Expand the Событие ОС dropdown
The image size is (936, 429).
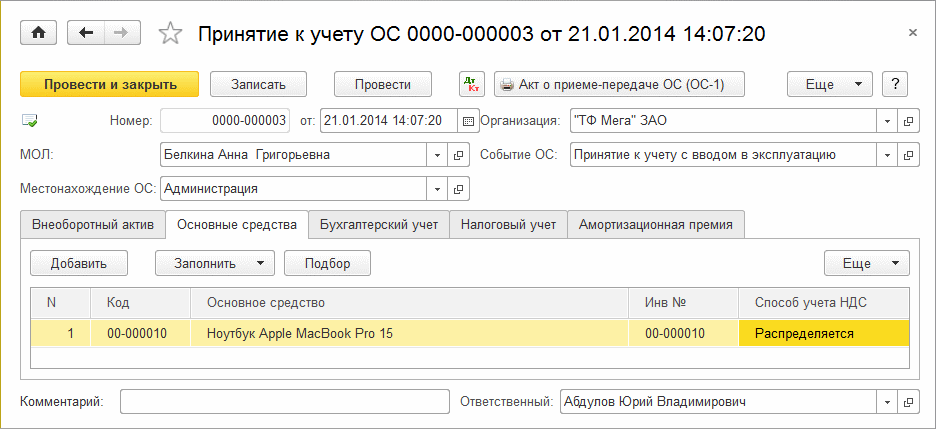tap(886, 155)
